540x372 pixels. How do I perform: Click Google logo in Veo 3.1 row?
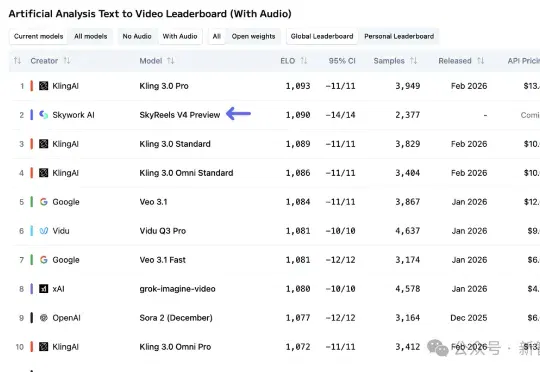[x=43, y=202]
